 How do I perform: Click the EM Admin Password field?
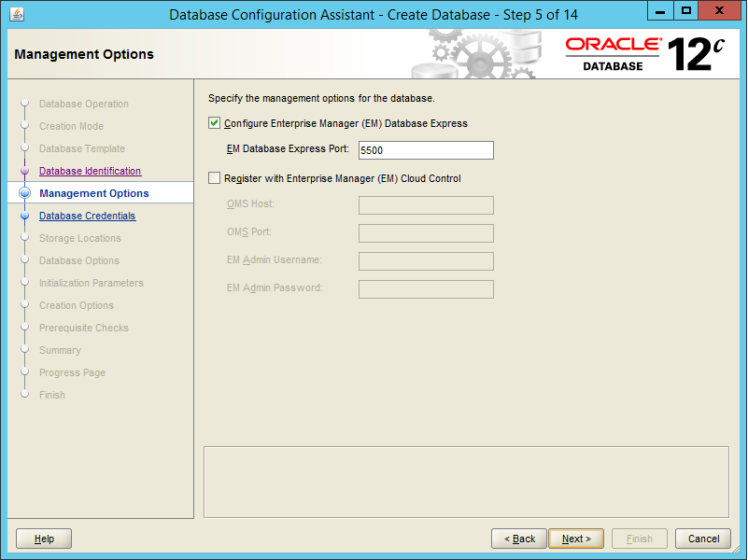coord(426,289)
